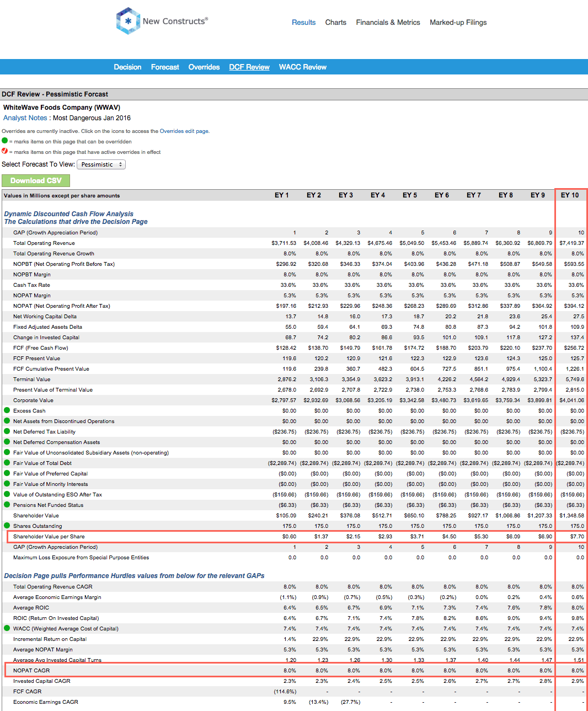Click the EY 1 column header
Screen dimensions: 588x711
point(282,195)
